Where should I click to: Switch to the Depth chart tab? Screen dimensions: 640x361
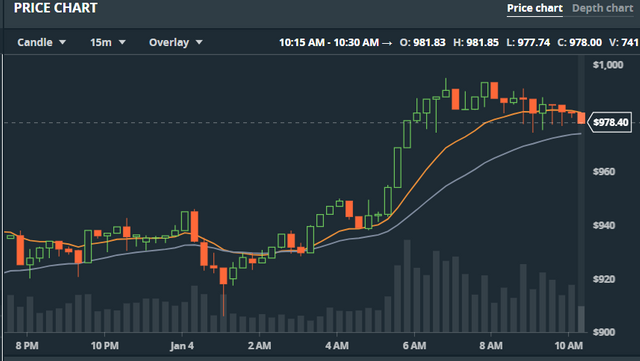click(602, 8)
